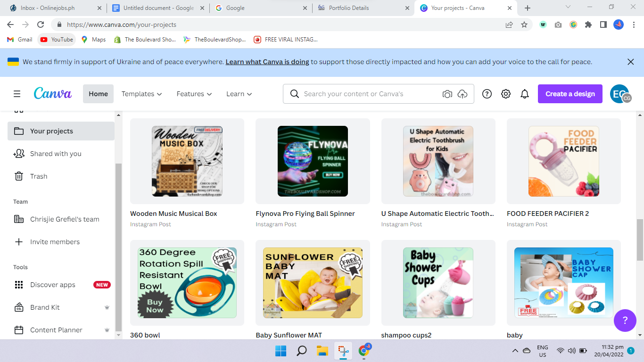Click the 'Wooden Music Musical Box' title text
644x362 pixels.
(173, 214)
